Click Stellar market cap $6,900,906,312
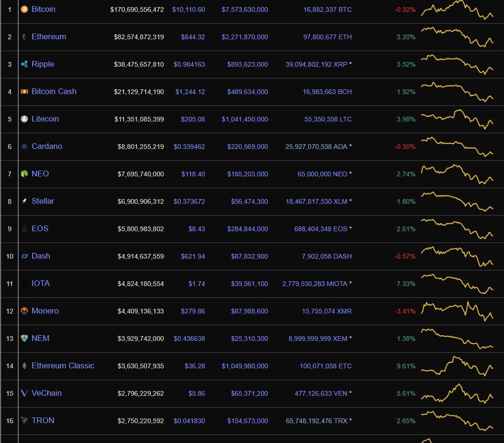Viewport: 504px width, 443px height. tap(141, 201)
